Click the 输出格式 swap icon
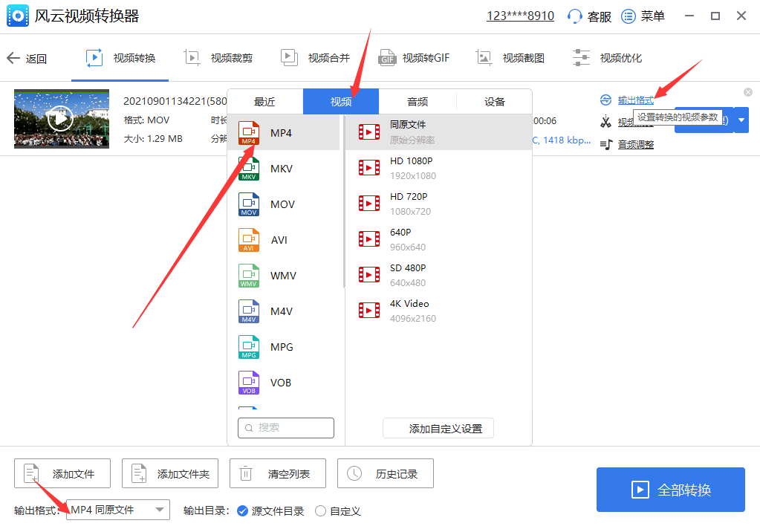This screenshot has width=760, height=532. click(606, 100)
